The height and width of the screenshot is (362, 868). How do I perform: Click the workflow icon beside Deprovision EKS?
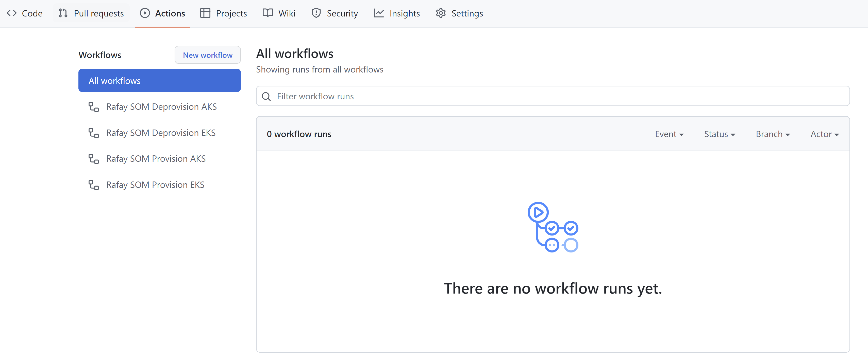pyautogui.click(x=93, y=133)
